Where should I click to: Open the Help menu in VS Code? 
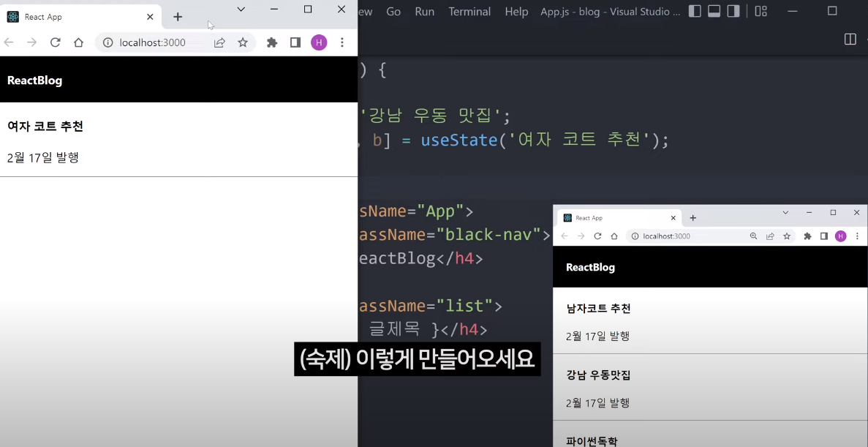pyautogui.click(x=516, y=12)
